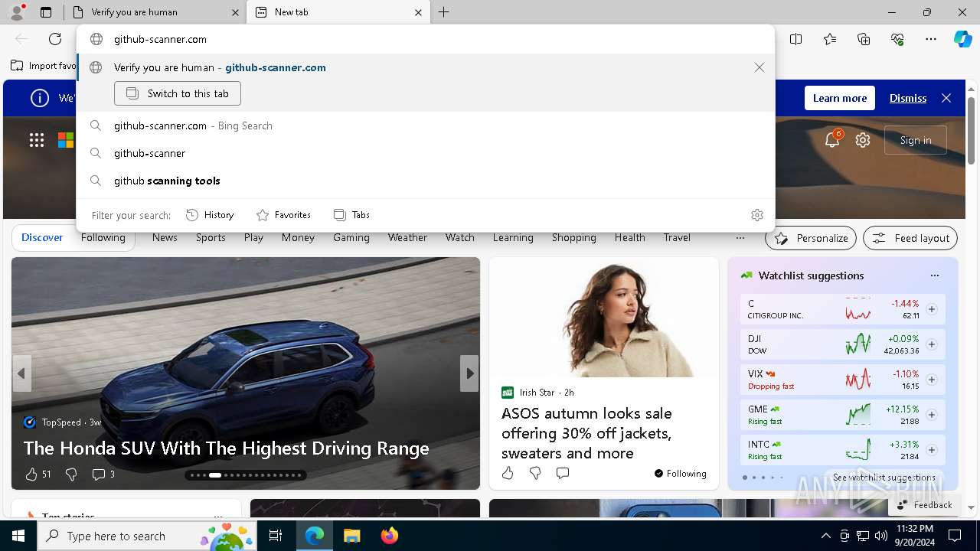This screenshot has height=551, width=980.
Task: Filter suggestions by Favorites
Action: point(283,215)
